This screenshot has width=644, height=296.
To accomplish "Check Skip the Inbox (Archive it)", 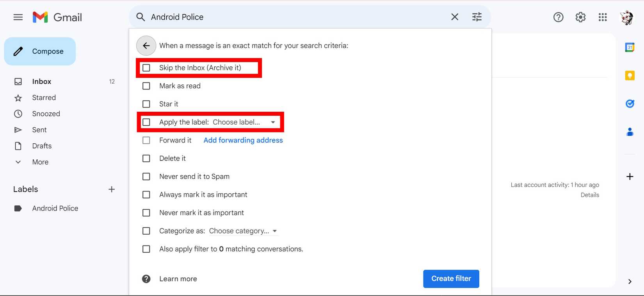I will [x=146, y=68].
